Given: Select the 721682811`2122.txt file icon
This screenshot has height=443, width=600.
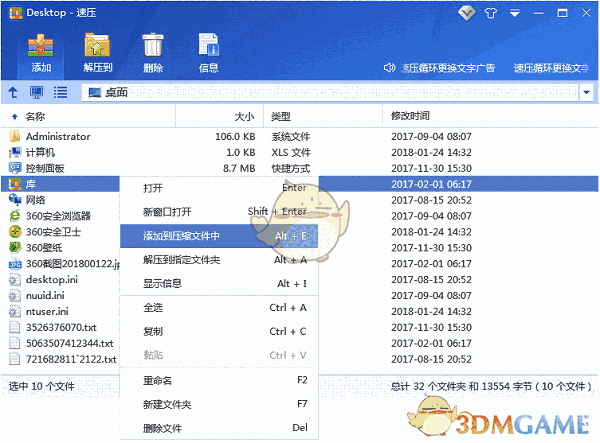Looking at the screenshot, I should [15, 359].
